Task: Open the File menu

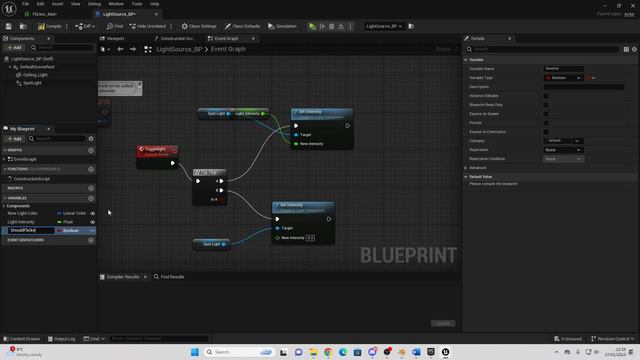Action: (25, 4)
